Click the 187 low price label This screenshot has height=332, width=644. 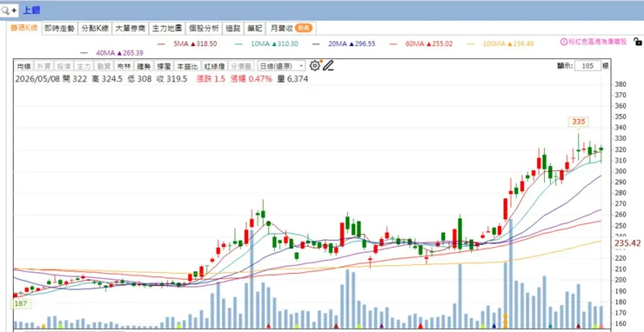pyautogui.click(x=21, y=304)
